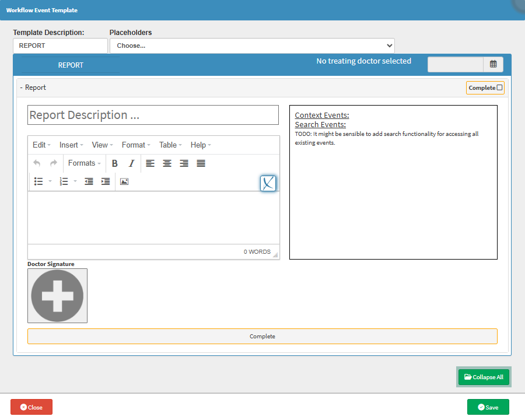
Task: Open the Insert menu
Action: click(x=71, y=145)
